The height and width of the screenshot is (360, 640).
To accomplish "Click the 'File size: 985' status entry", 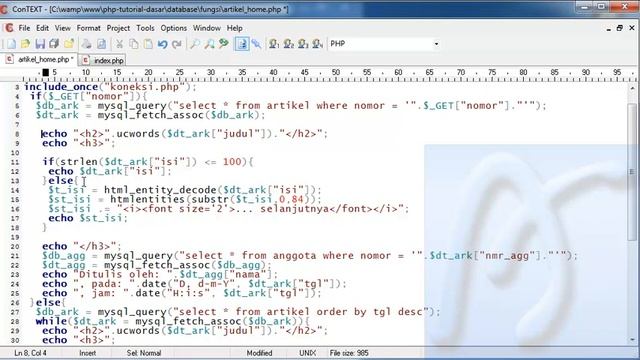I will pos(349,353).
